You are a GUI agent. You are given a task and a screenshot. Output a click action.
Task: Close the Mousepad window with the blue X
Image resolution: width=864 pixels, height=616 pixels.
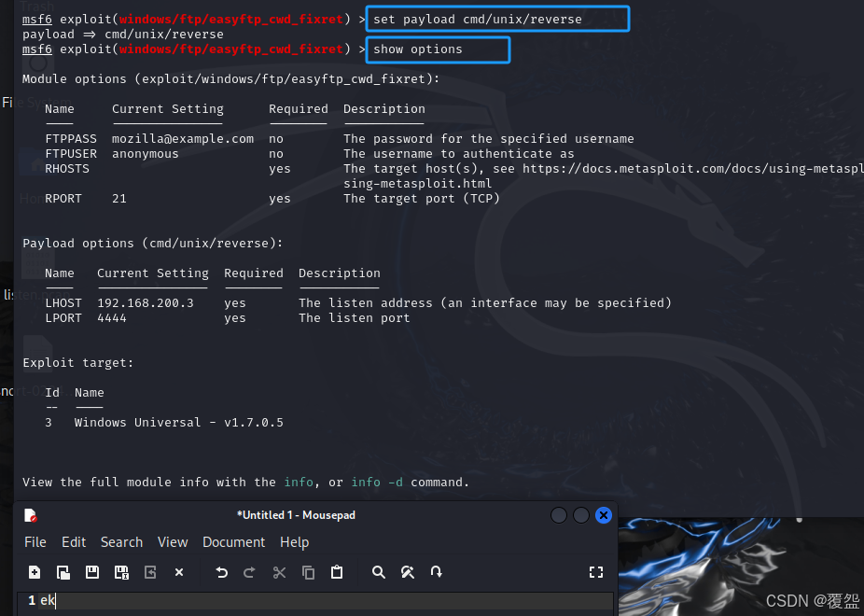(604, 515)
